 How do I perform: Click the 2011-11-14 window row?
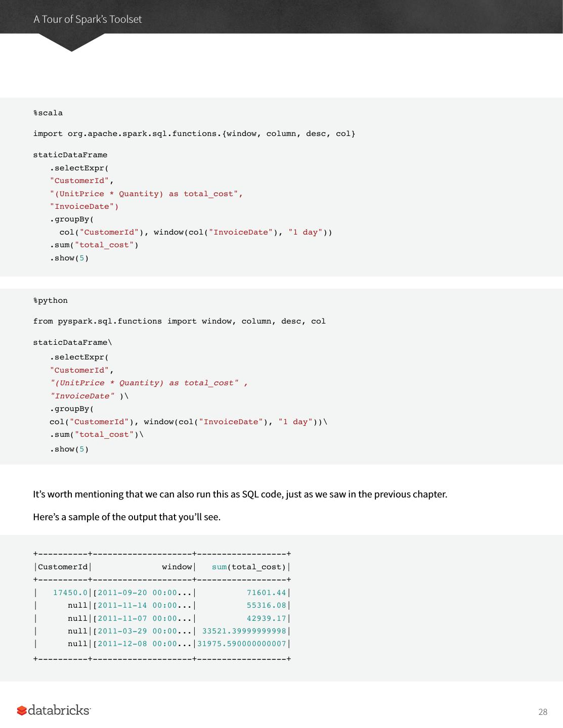144,605
